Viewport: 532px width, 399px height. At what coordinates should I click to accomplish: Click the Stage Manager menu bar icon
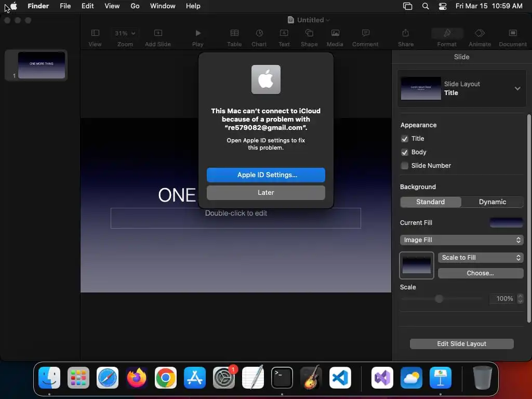[407, 6]
